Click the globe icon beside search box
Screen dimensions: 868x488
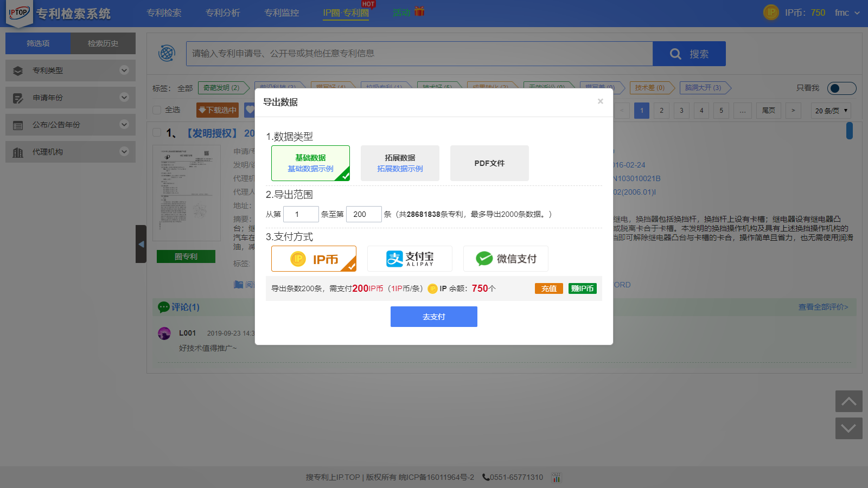pos(167,53)
